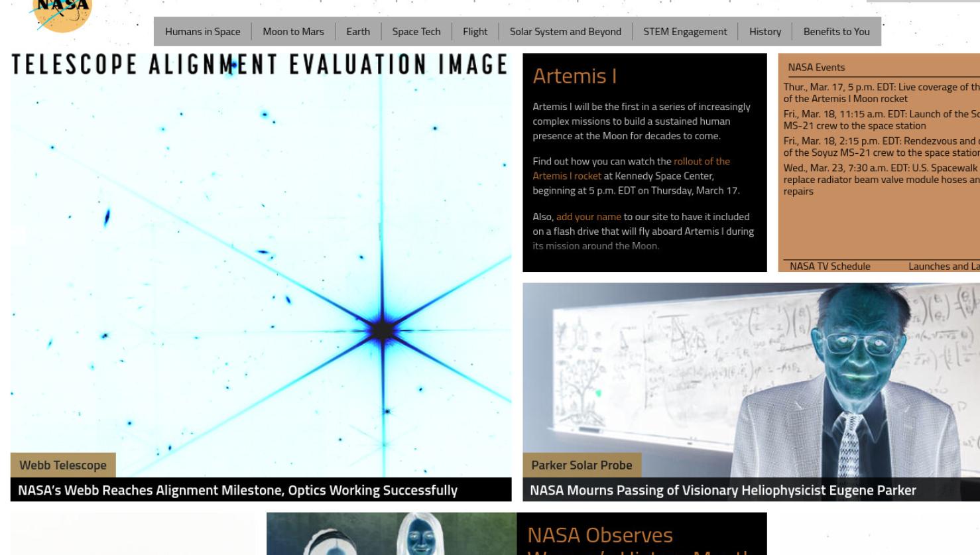
Task: Follow rollout of the Artemis I rocket link
Action: (631, 168)
